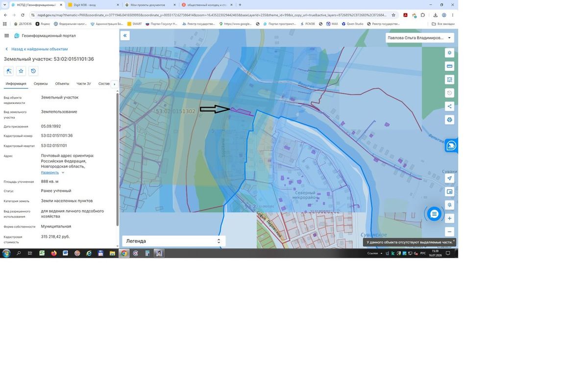588x366 pixels.
Task: Open Firefox from the taskbar
Action: tap(53, 253)
